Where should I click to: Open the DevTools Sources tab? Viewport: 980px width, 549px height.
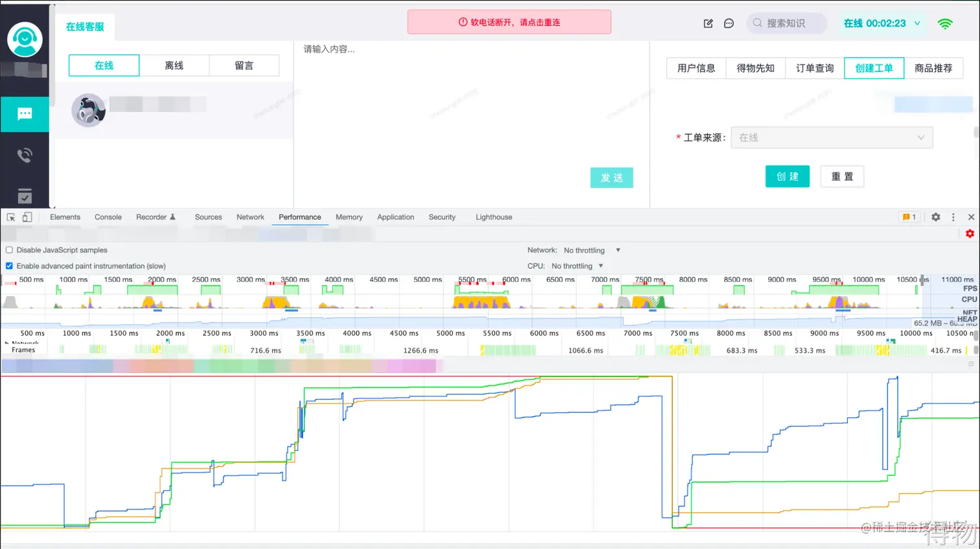(x=208, y=217)
